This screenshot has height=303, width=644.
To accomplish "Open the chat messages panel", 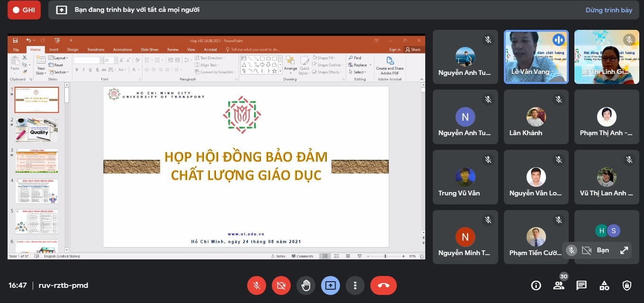I will [581, 285].
